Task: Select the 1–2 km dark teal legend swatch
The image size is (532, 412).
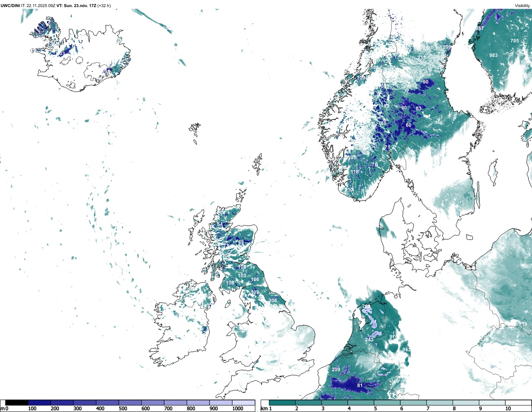Action: coord(282,402)
